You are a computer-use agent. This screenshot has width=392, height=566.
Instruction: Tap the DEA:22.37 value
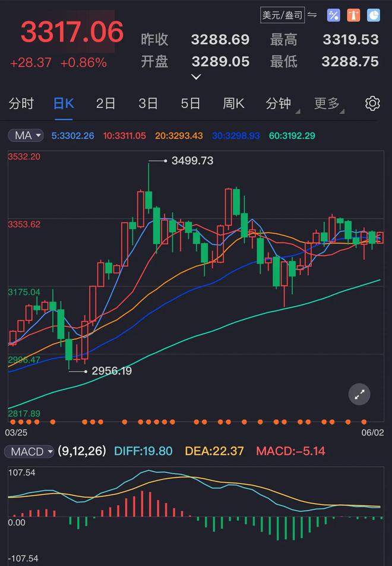[x=214, y=451]
